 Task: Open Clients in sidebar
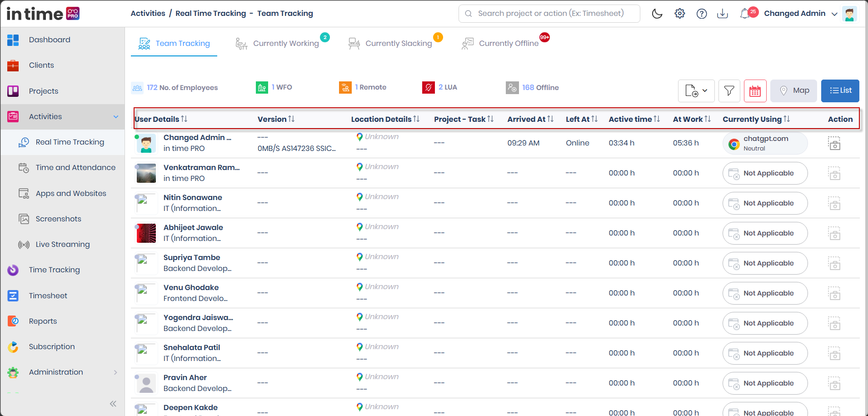[x=41, y=65]
